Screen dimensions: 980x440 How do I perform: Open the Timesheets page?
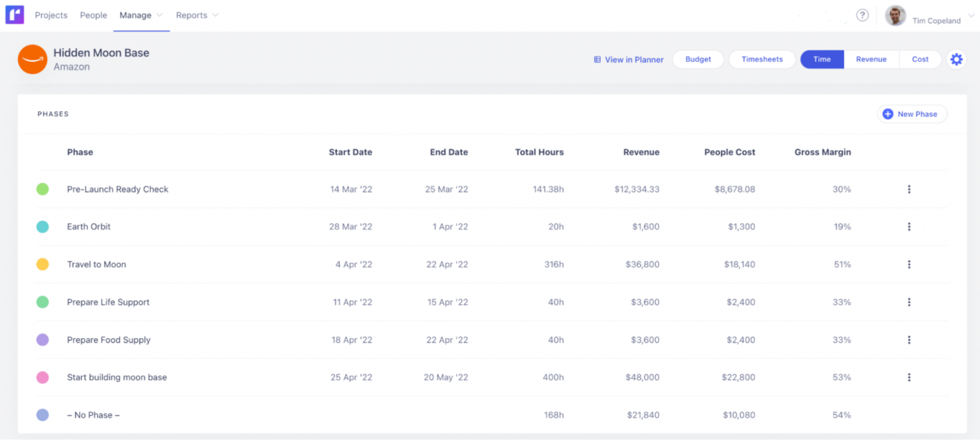[x=762, y=59]
